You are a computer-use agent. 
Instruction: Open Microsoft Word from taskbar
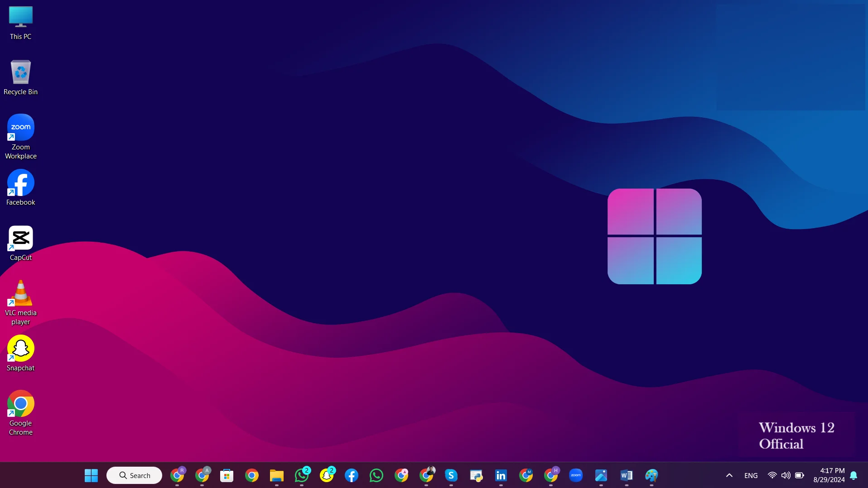[627, 475]
